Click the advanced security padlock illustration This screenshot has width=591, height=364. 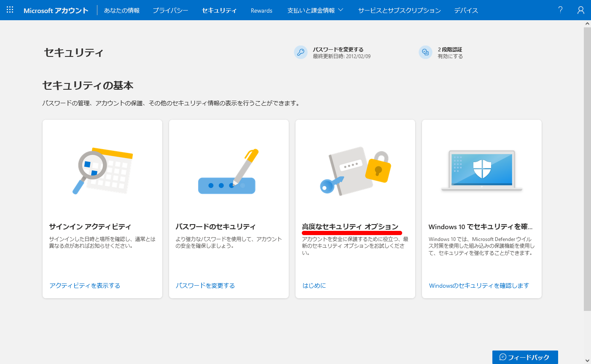[355, 171]
